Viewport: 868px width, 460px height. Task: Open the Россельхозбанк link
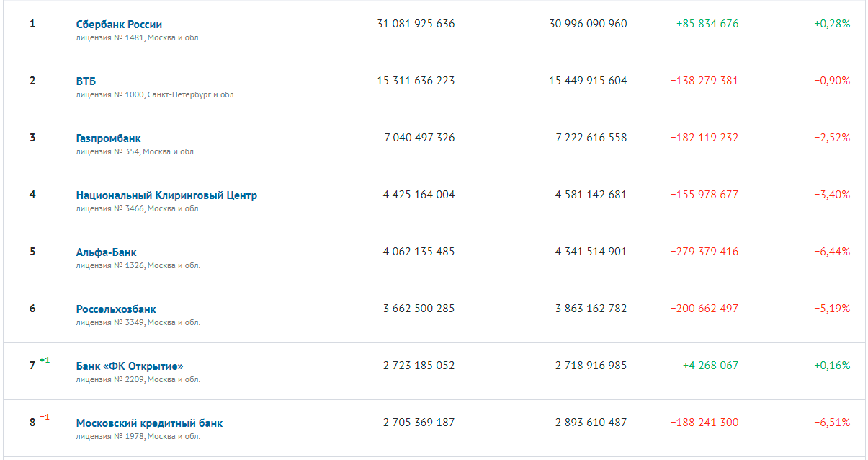[116, 309]
